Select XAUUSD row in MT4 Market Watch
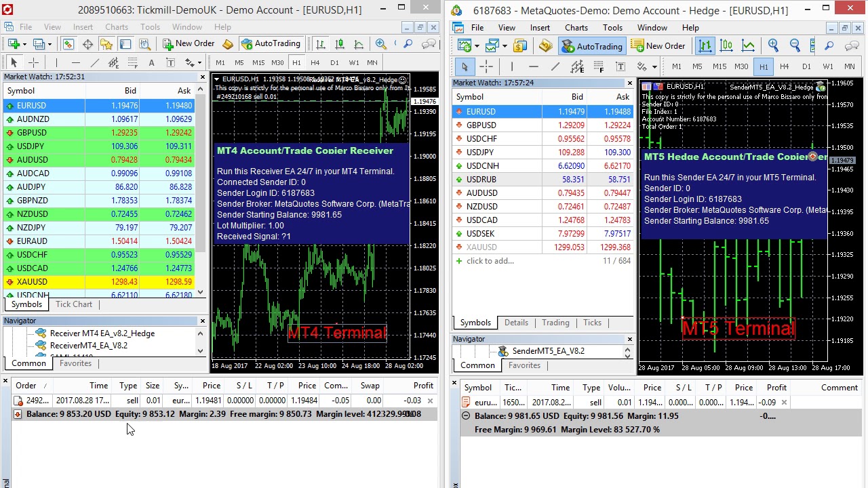Viewport: 868px width, 488px height. pos(98,281)
